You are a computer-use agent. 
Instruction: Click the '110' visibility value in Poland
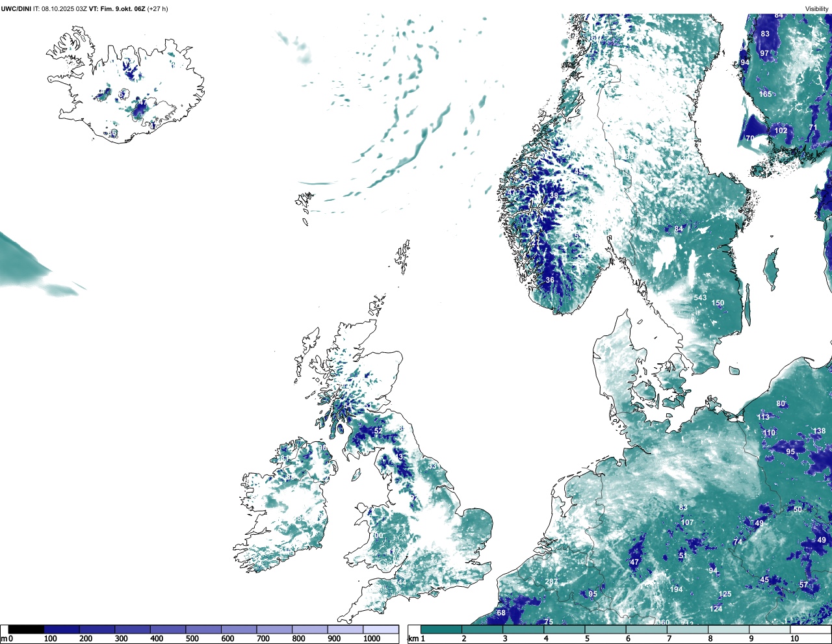pos(770,433)
